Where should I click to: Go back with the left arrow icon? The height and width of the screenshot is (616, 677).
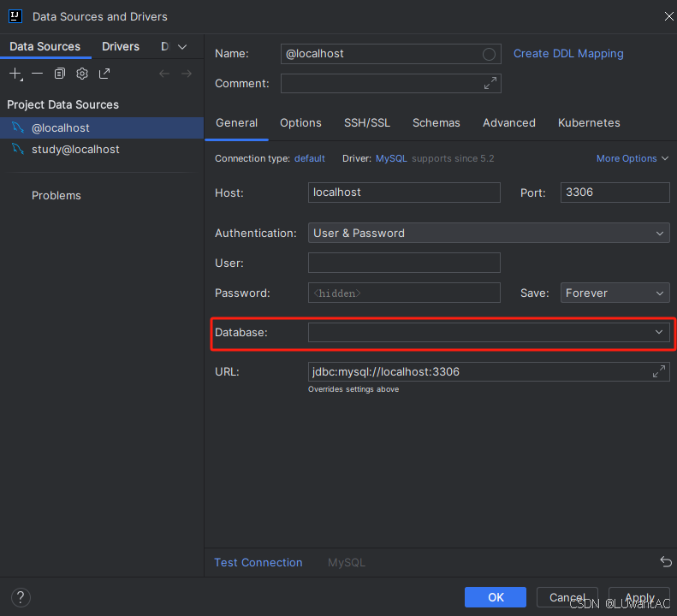(164, 74)
